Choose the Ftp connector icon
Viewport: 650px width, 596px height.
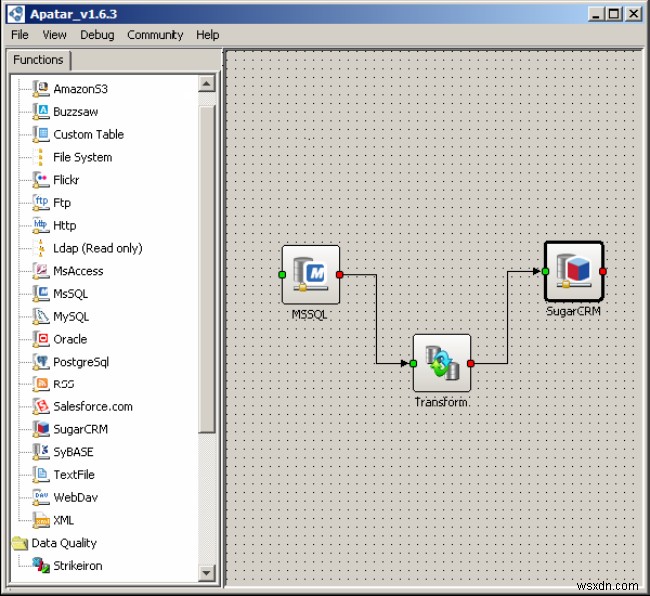(x=41, y=202)
